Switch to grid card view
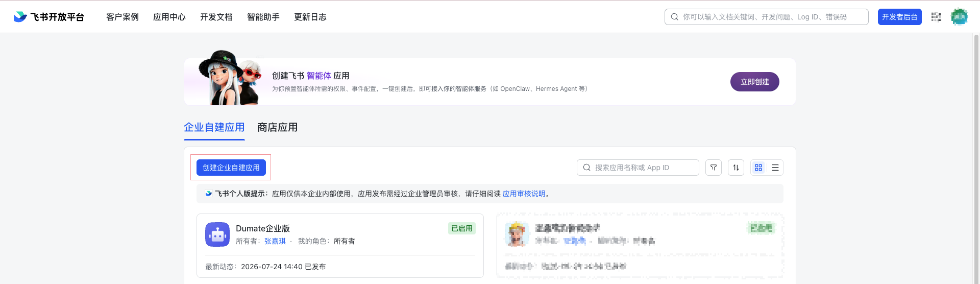The height and width of the screenshot is (284, 980). 758,168
